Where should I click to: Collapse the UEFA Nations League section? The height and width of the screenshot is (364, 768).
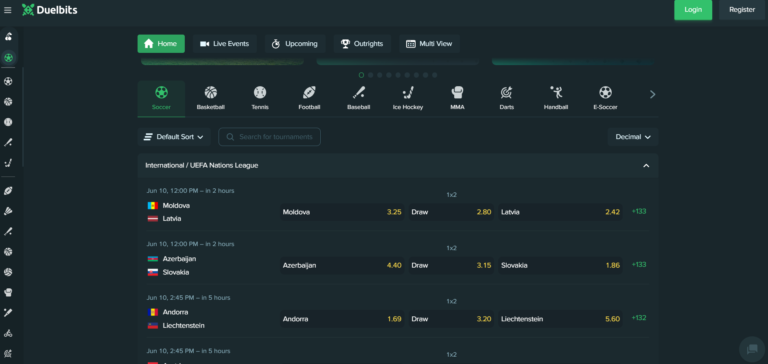pyautogui.click(x=646, y=166)
